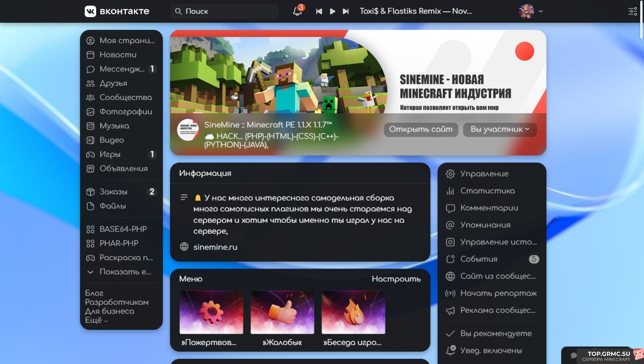Image resolution: width=644 pixels, height=364 pixels.
Task: Open PHAR-PHP app shortcut
Action: (x=121, y=243)
